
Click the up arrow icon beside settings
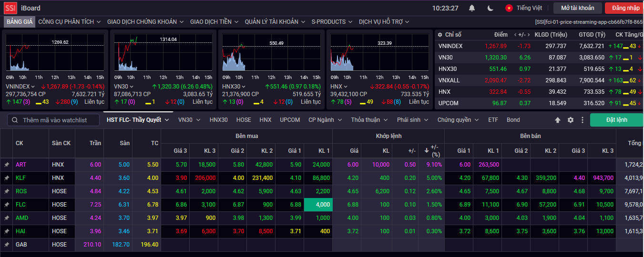[558, 120]
